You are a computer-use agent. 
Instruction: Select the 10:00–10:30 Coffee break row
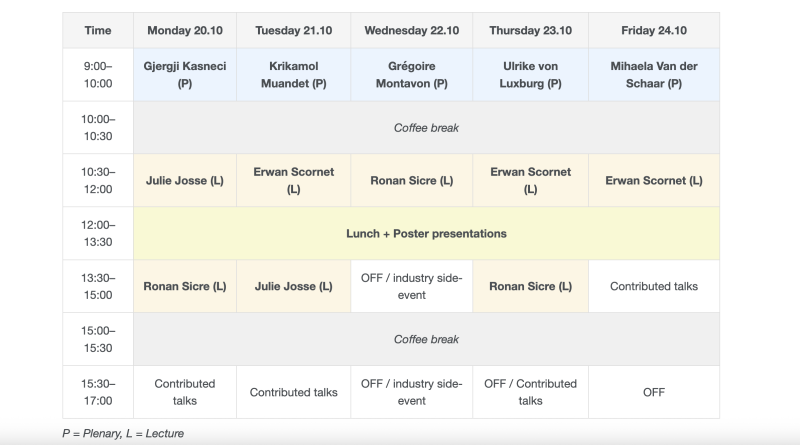(425, 128)
